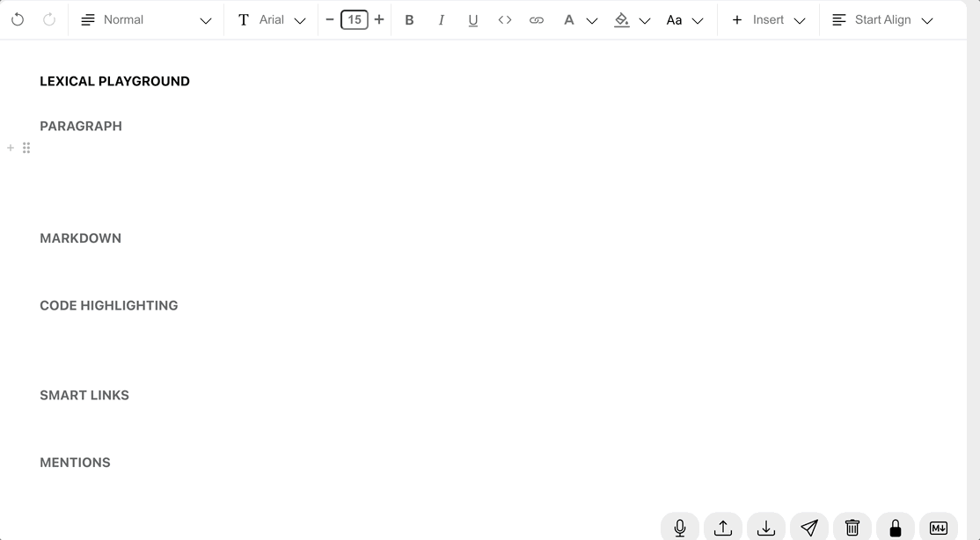Click the insert code block icon
The width and height of the screenshot is (980, 540).
point(504,19)
